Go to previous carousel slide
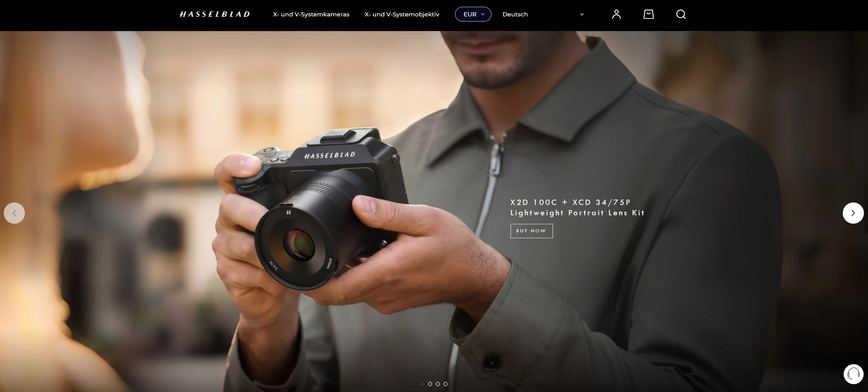 (14, 213)
